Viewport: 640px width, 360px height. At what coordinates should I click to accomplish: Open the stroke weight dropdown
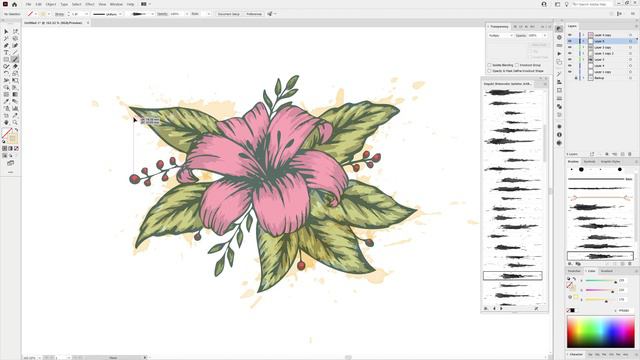(87, 14)
